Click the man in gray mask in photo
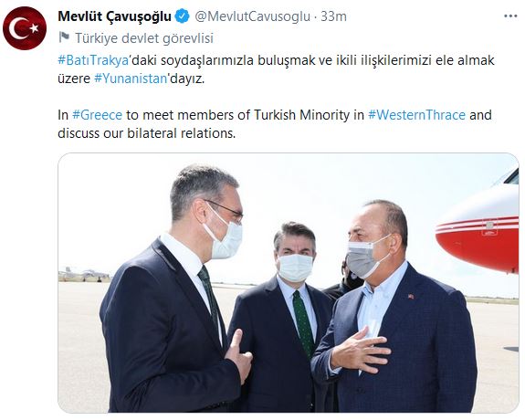Viewport: 525px width, 420px height. point(395,308)
